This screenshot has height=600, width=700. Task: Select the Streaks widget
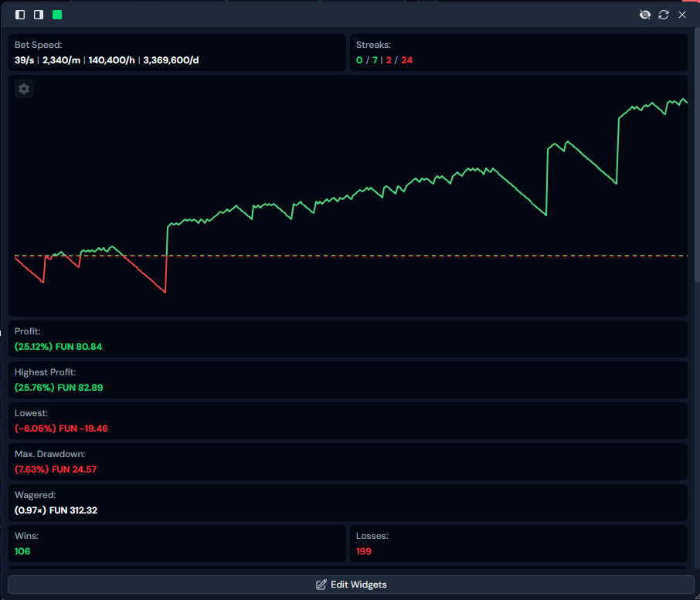pos(518,53)
